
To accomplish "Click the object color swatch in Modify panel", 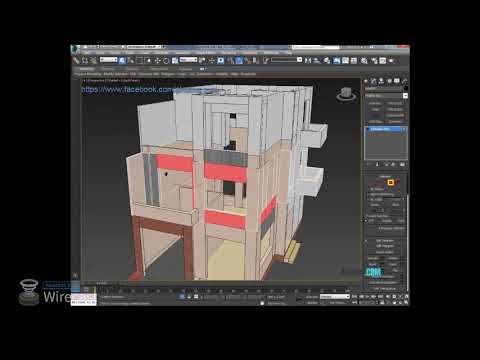I will click(406, 88).
